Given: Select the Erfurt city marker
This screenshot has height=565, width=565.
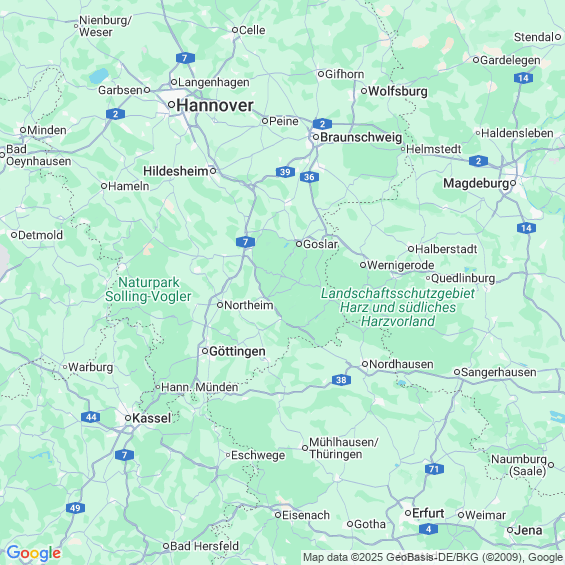Looking at the screenshot, I should 408,513.
